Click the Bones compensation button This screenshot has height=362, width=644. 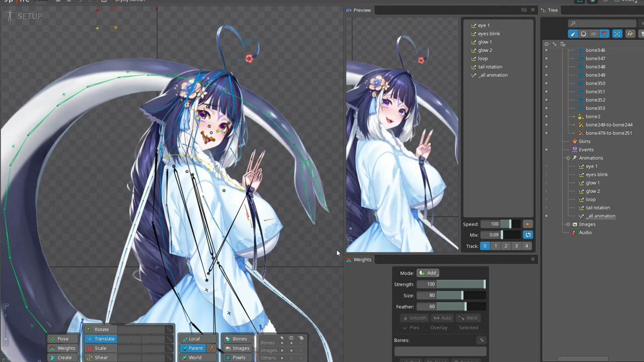tap(237, 339)
